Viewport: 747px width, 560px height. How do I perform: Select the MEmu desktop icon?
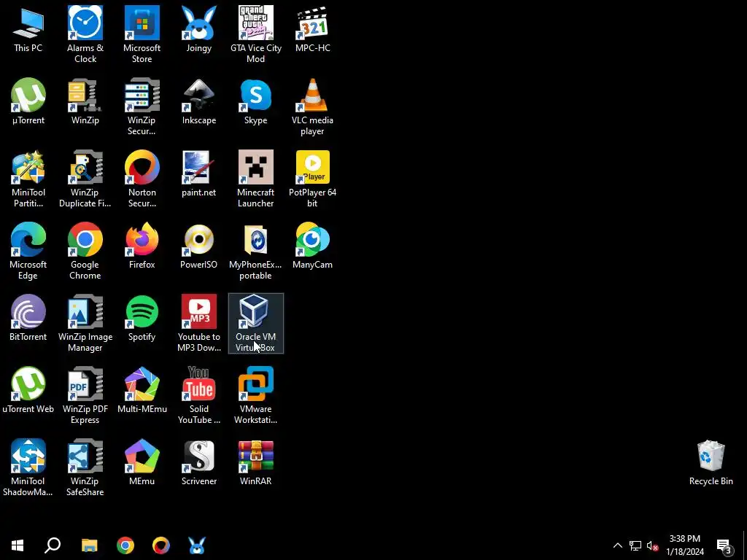pos(142,462)
